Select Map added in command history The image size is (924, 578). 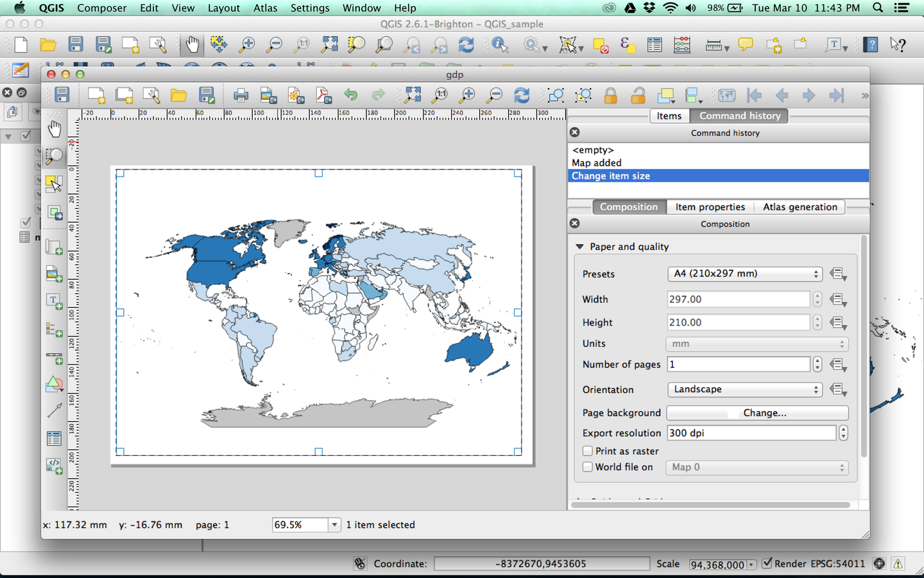click(597, 163)
